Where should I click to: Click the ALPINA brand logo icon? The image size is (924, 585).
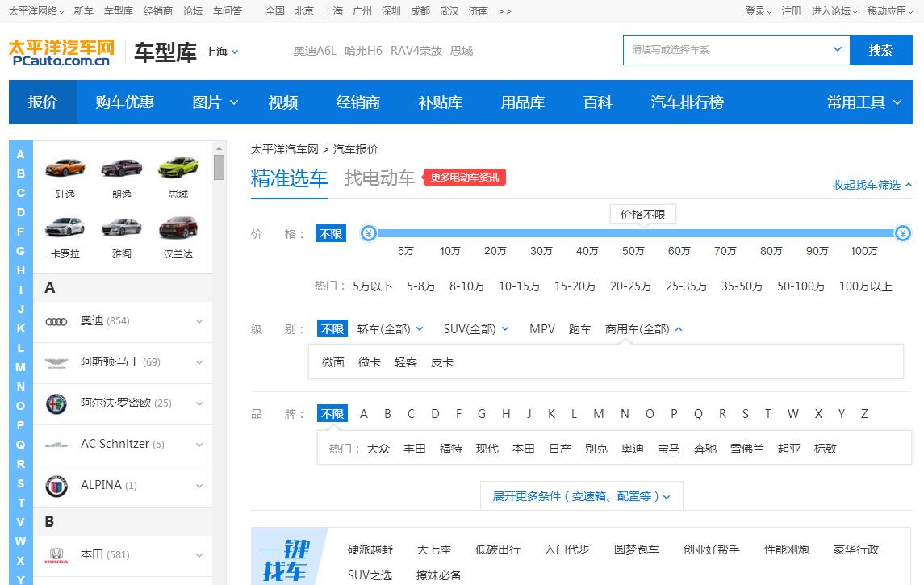56,486
